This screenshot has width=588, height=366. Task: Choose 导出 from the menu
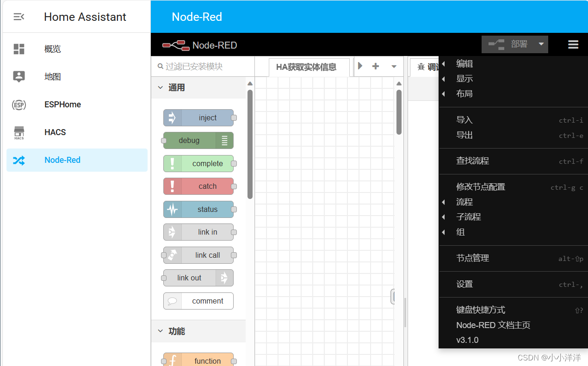[x=513, y=135]
